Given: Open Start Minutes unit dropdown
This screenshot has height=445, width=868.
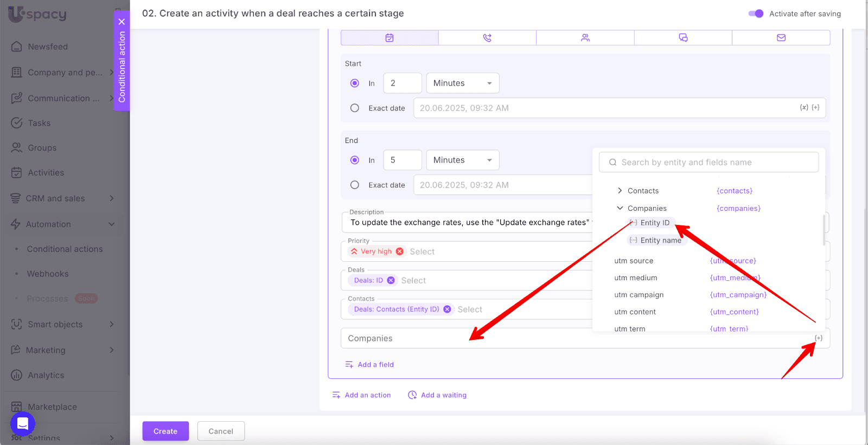Looking at the screenshot, I should coord(462,83).
